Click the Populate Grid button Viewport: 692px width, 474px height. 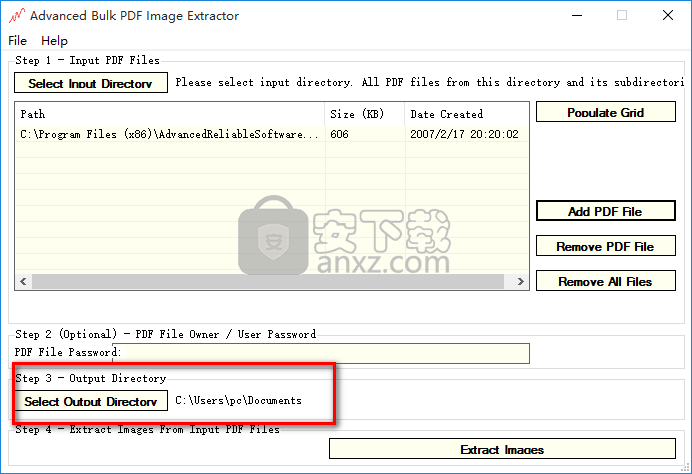[606, 112]
